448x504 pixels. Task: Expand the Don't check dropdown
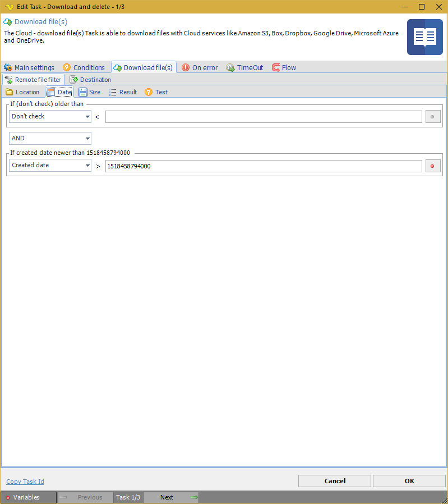pos(50,117)
